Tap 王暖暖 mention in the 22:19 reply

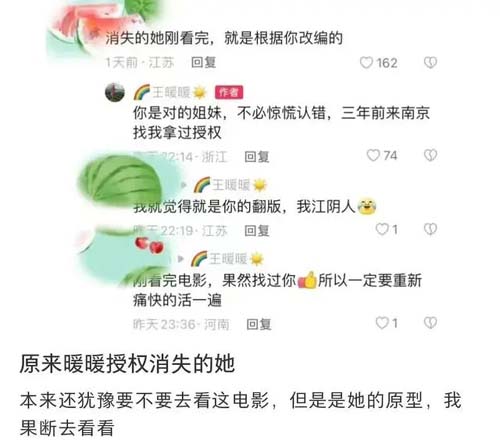coord(231,185)
